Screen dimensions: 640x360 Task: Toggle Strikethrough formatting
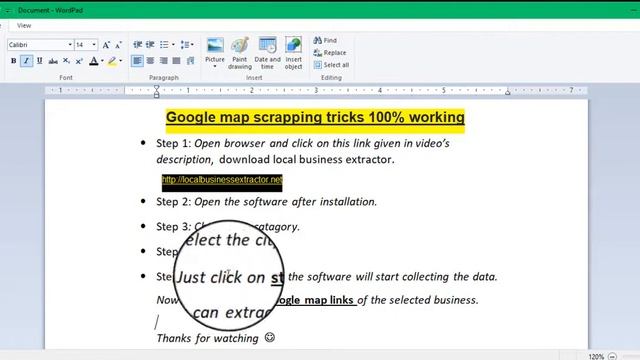point(53,61)
